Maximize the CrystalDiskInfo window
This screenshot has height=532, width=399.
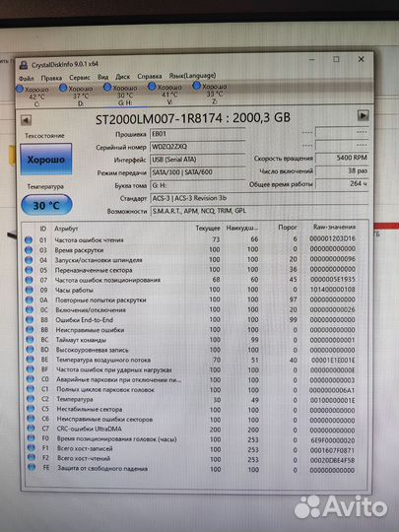point(336,59)
